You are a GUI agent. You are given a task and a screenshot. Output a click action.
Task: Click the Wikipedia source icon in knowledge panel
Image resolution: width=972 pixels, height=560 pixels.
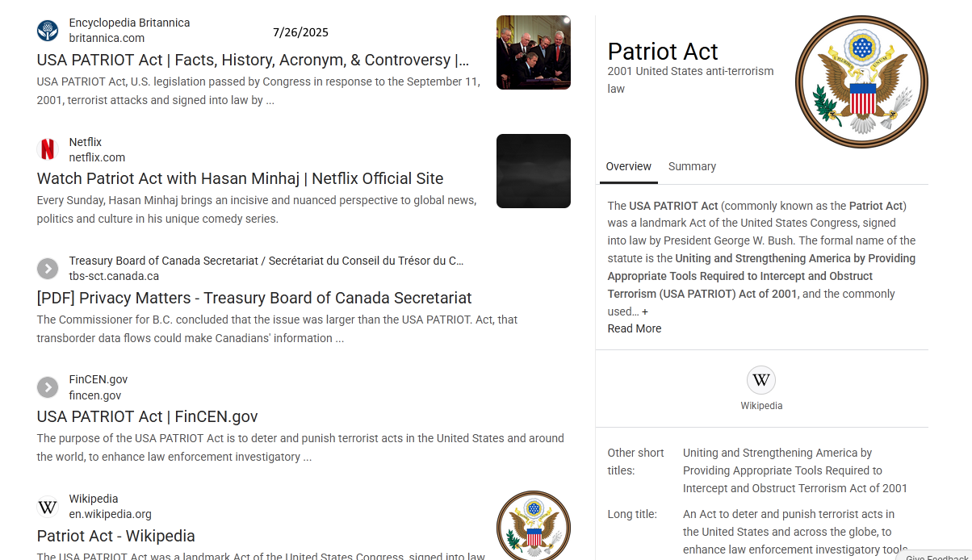coord(761,380)
